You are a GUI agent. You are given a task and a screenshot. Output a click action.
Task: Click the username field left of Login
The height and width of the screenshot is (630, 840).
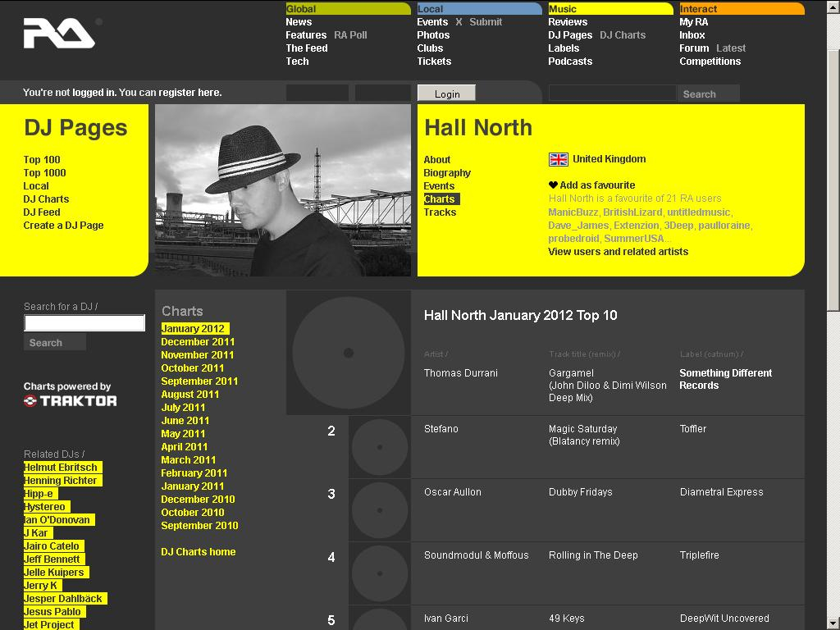point(317,94)
